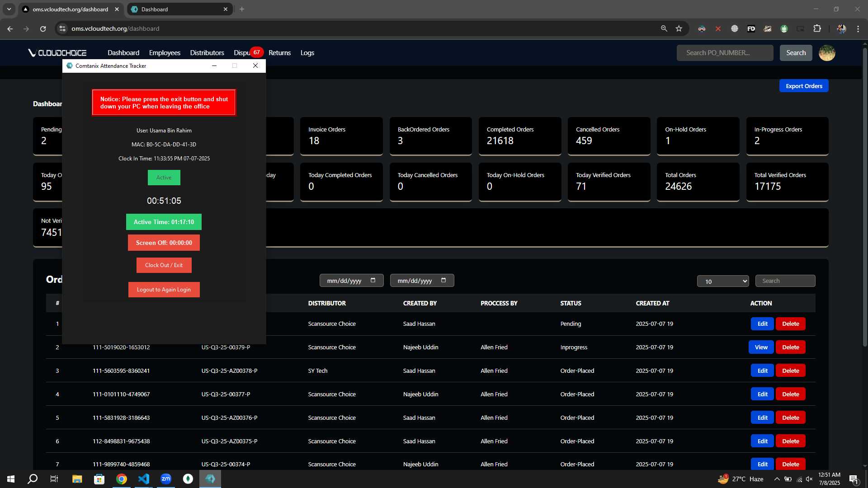Screen dimensions: 868x488
Task: Click the muted volume tray icon
Action: 809,479
